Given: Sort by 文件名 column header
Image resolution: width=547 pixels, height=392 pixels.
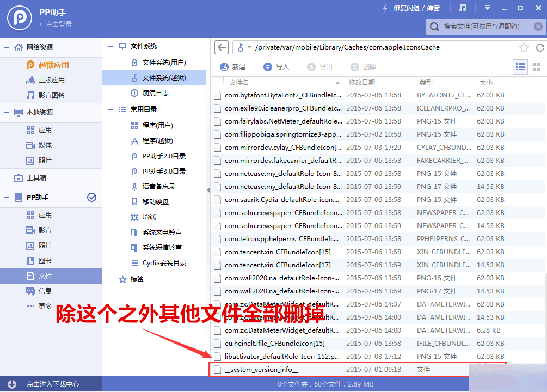Looking at the screenshot, I should pos(283,82).
